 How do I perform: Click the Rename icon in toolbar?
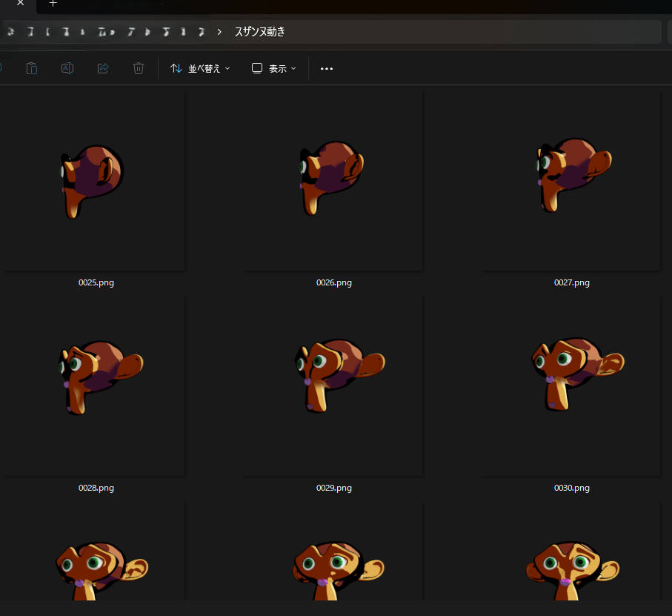coord(67,68)
